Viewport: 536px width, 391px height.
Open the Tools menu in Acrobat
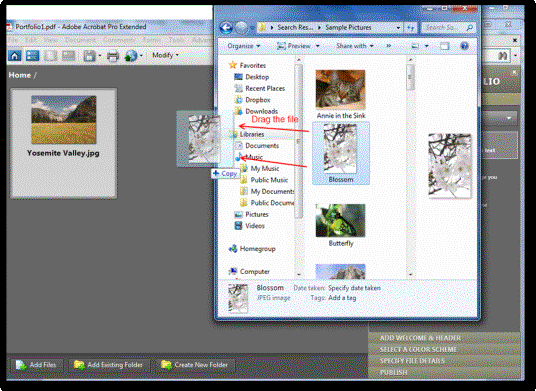pyautogui.click(x=177, y=40)
